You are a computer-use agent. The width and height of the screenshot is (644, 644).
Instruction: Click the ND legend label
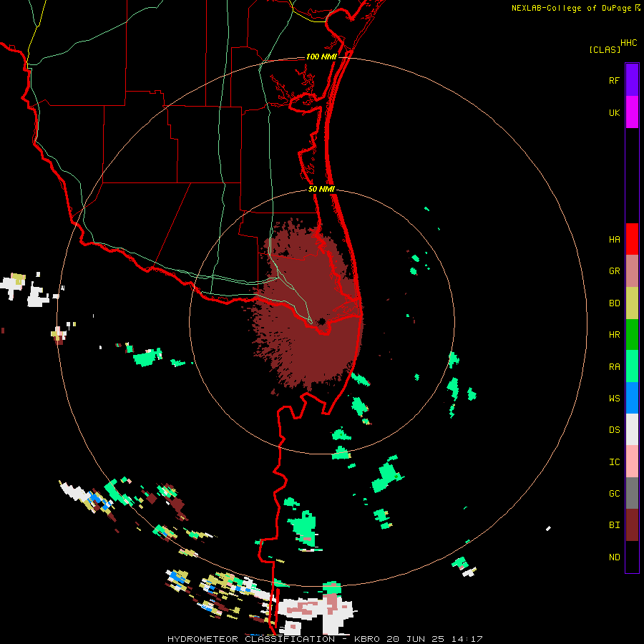coord(615,557)
